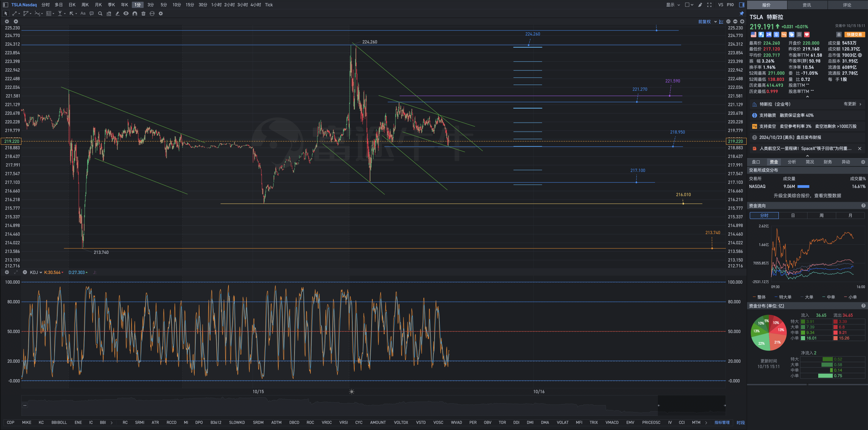Switch to 日K timeframe

click(x=72, y=5)
